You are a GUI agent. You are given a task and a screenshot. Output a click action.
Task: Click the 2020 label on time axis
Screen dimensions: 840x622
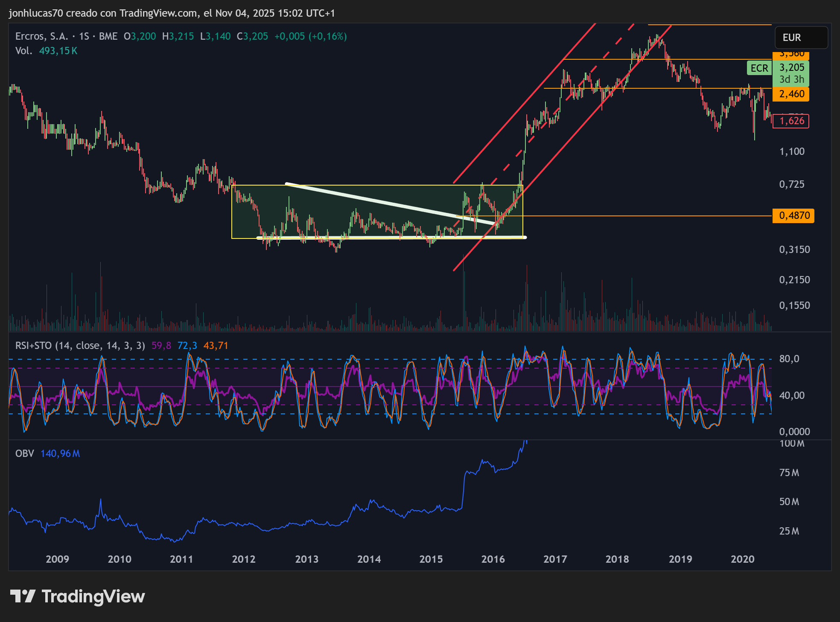coord(743,559)
